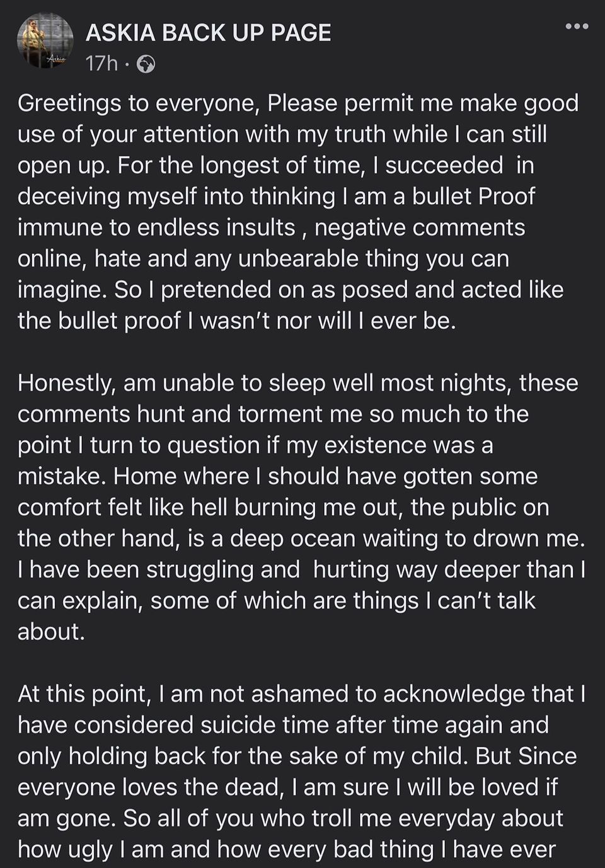Screen dimensions: 605x868
Task: Tap the line 'deceiving myself into thinking I am a bullet Proof'
Action: tap(276, 197)
